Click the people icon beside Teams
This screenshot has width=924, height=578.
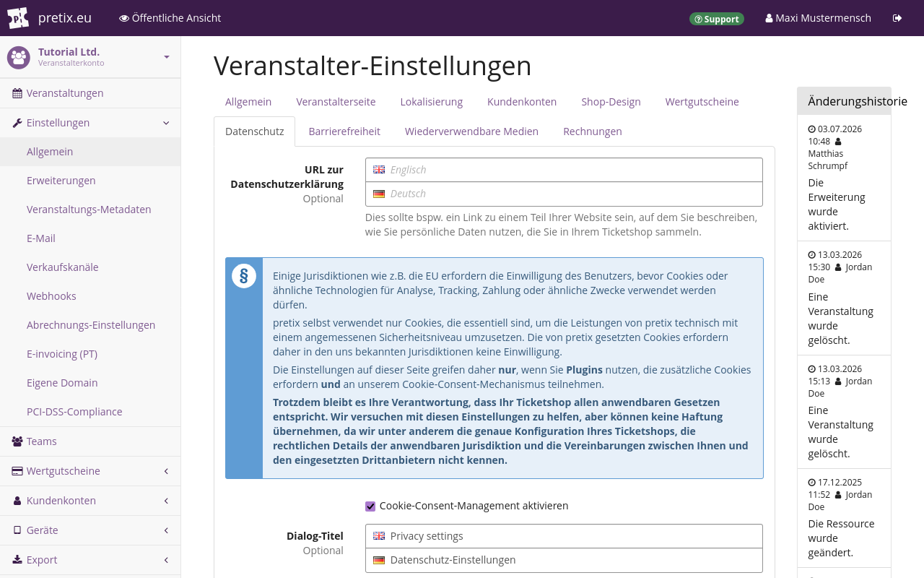point(17,441)
